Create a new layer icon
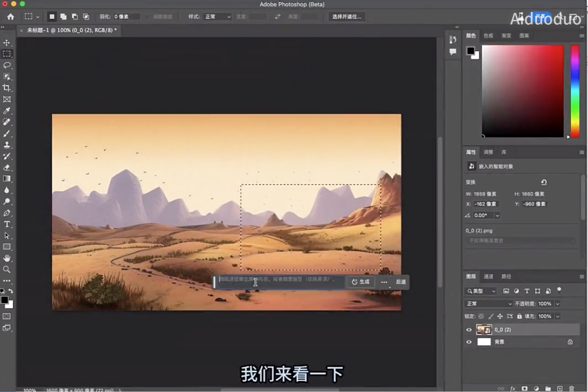588x392 pixels. tap(560, 388)
